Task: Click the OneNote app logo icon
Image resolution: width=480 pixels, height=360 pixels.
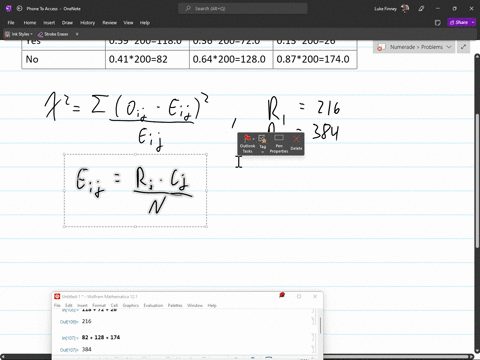Action: [x=9, y=9]
